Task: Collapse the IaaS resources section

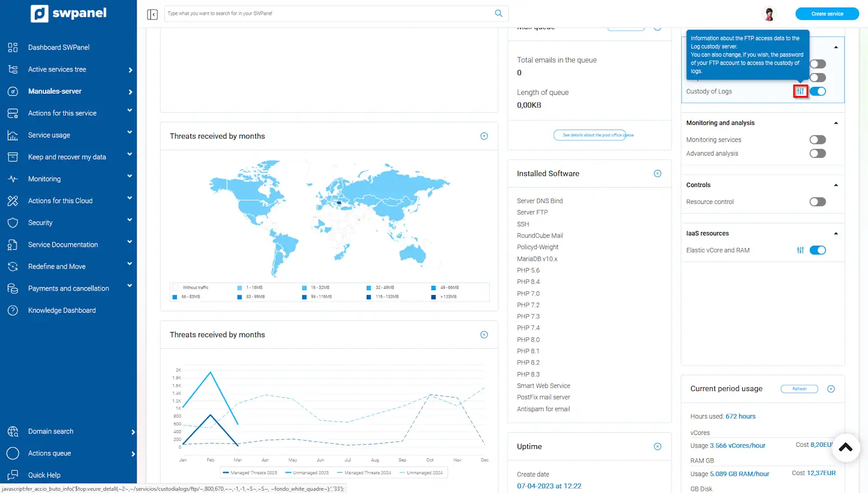Action: coord(835,234)
